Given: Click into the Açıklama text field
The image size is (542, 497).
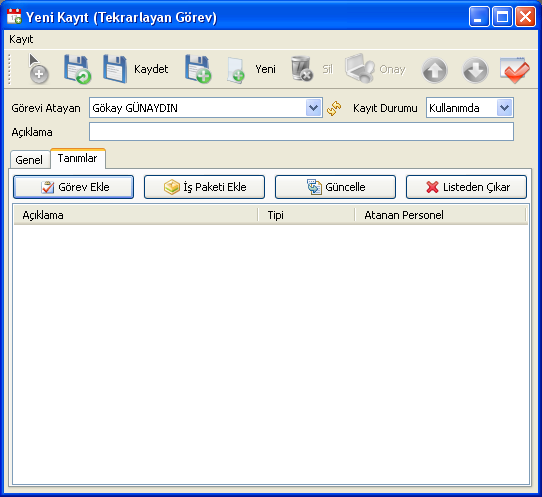Looking at the screenshot, I should pos(301,132).
